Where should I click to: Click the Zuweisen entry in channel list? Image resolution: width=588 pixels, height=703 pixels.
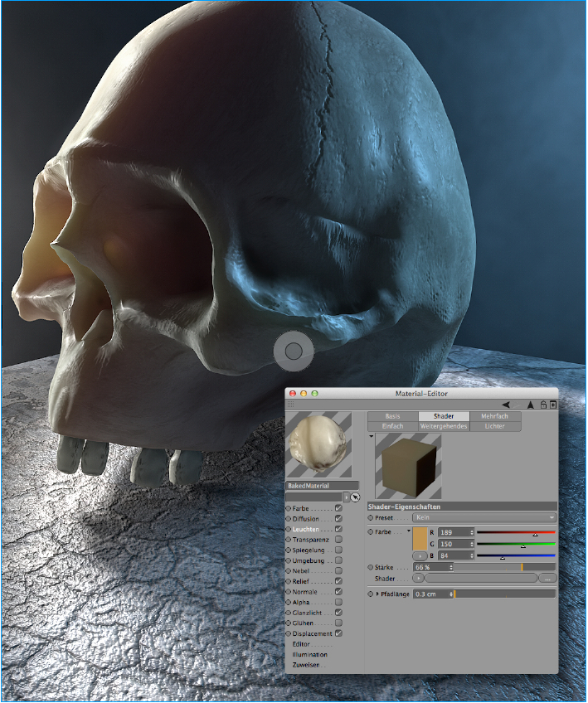click(x=306, y=665)
